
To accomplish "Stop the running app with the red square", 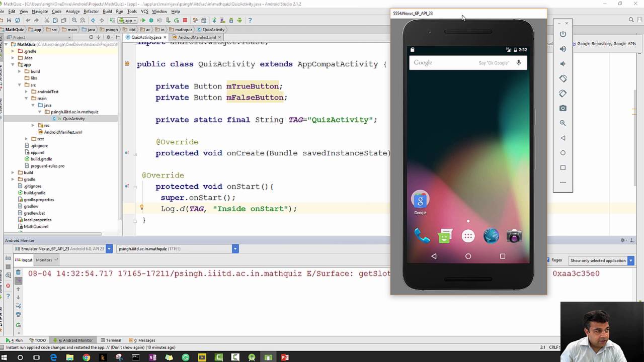I will tap(185, 21).
